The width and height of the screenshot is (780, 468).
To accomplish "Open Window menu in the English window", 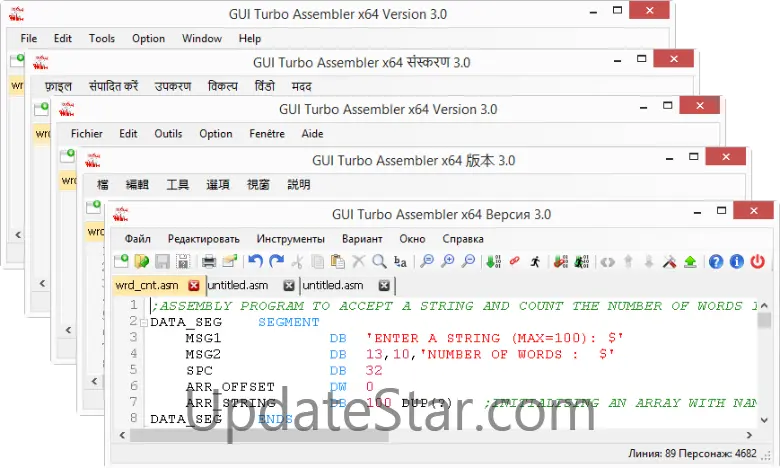I will click(202, 38).
